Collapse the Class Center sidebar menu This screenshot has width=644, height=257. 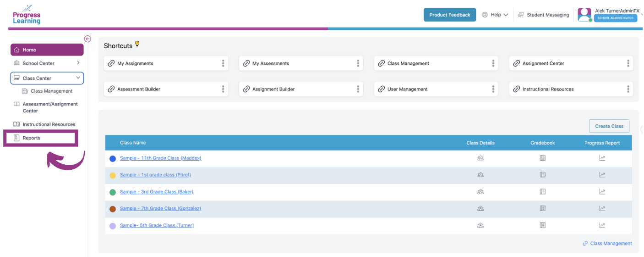[x=78, y=78]
